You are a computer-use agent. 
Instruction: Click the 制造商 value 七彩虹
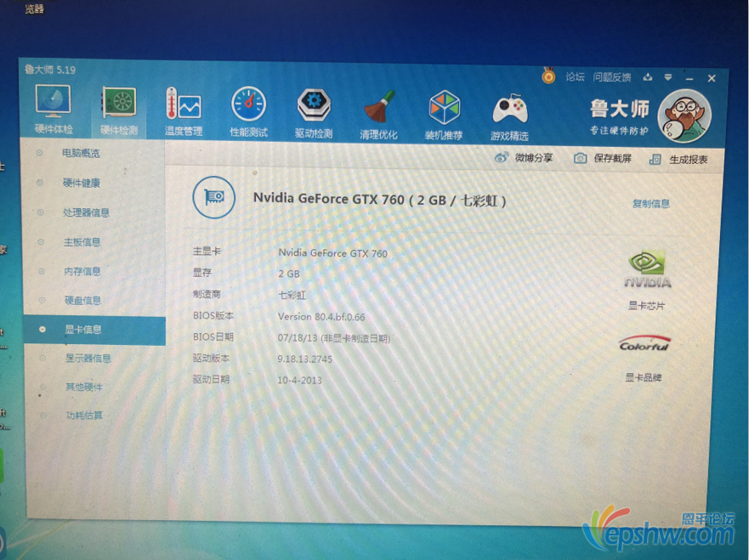(292, 295)
